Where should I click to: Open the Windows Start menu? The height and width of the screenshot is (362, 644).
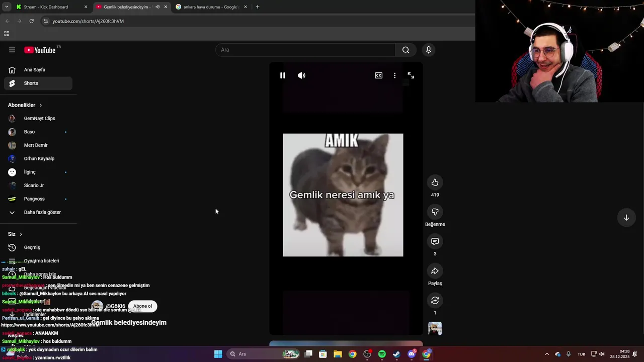[218, 354]
